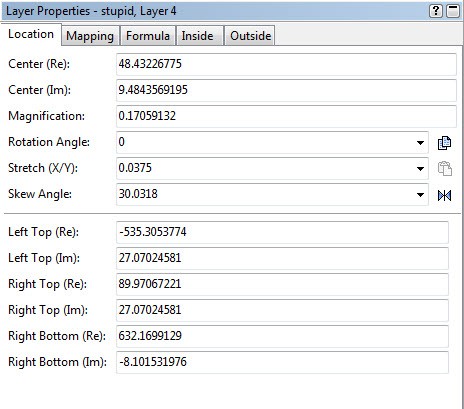Viewport: 464px width, 409px height.
Task: Open the Mapping tab
Action: click(90, 36)
